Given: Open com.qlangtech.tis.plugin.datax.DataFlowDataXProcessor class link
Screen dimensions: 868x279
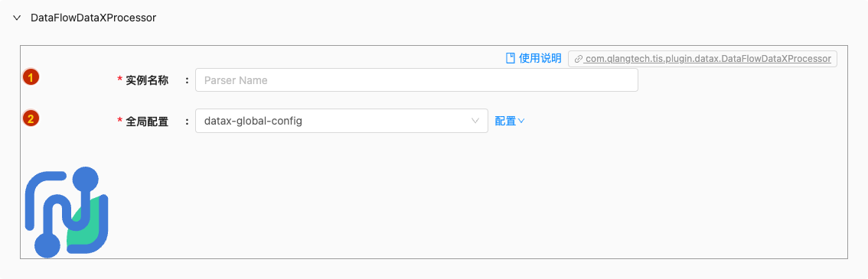Looking at the screenshot, I should click(x=708, y=59).
